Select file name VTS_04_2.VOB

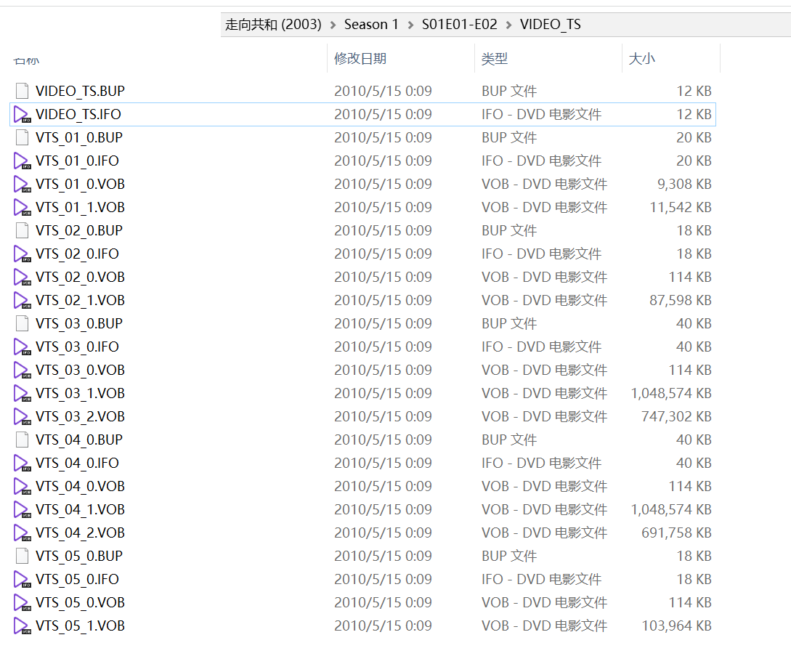coord(80,533)
